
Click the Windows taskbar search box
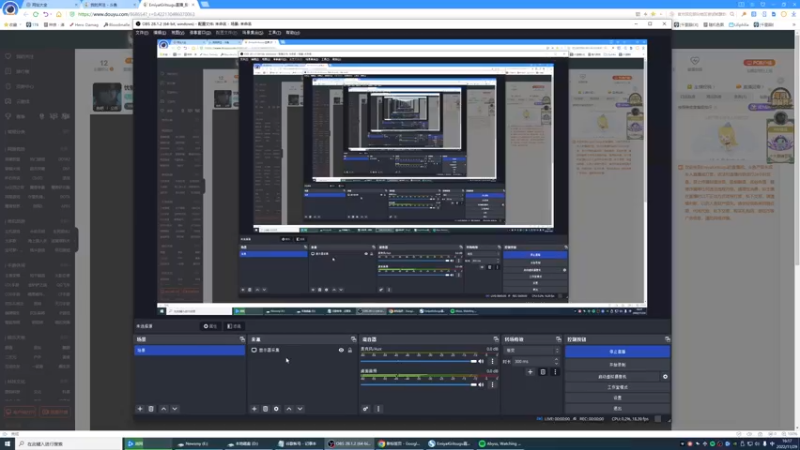[69, 444]
